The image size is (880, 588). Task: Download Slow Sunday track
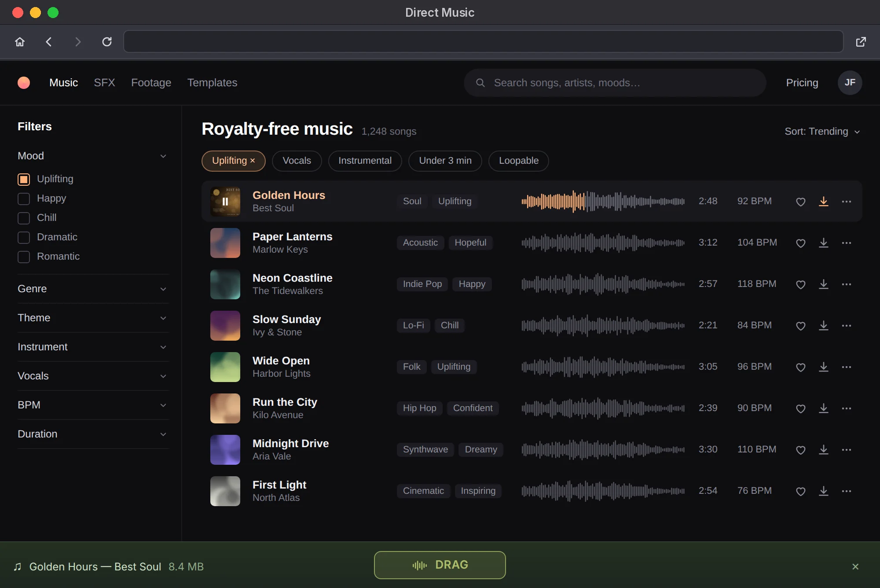824,326
